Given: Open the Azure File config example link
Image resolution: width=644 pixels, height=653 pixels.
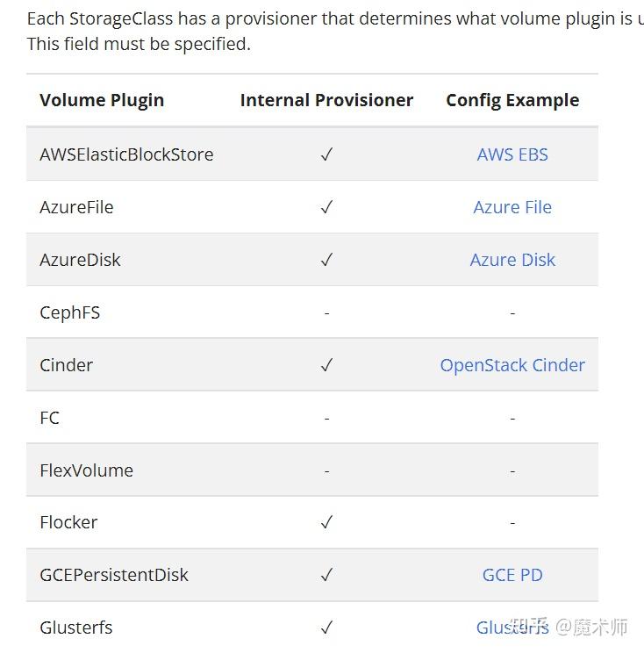Looking at the screenshot, I should tap(512, 207).
